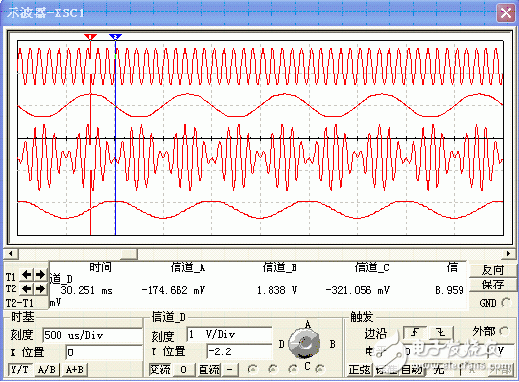The height and width of the screenshot is (382, 519).
Task: Switch display mode to Y/T
Action: pos(20,369)
